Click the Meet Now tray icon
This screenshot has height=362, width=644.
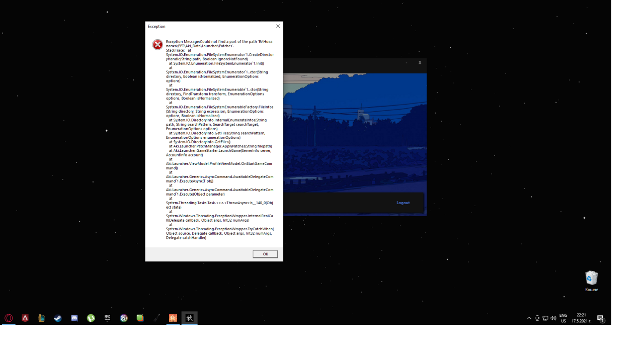[537, 318]
